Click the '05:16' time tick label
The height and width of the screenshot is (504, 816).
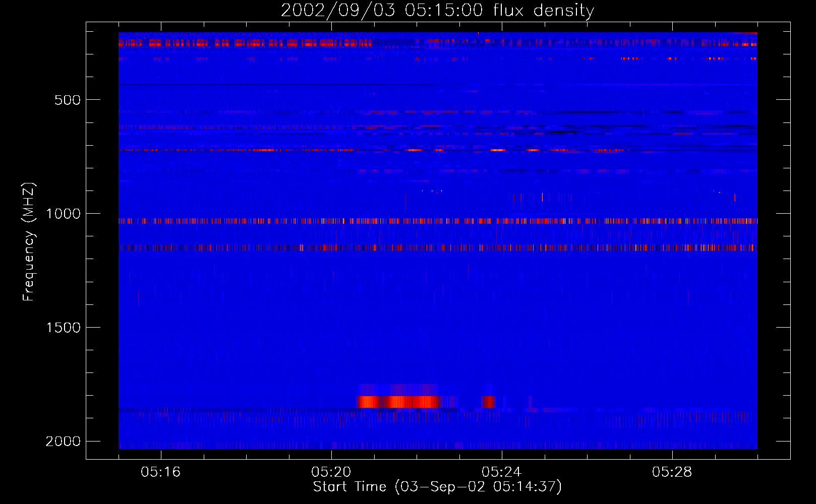point(160,472)
